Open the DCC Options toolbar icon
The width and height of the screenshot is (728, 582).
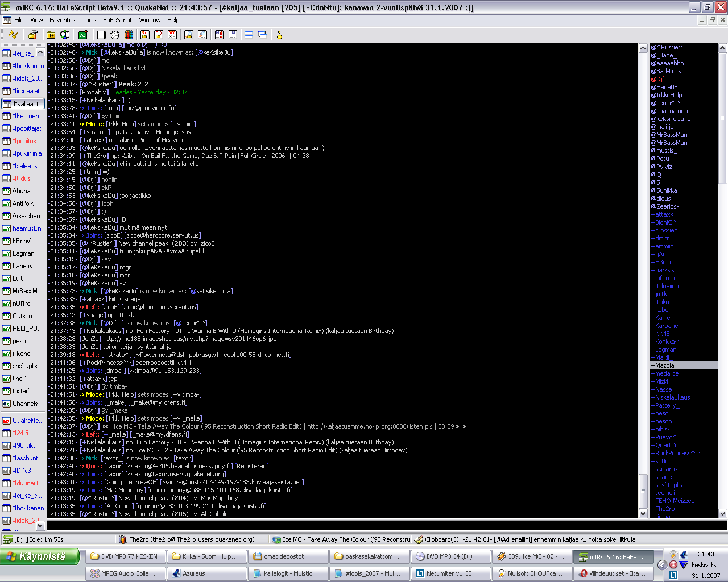tap(172, 35)
